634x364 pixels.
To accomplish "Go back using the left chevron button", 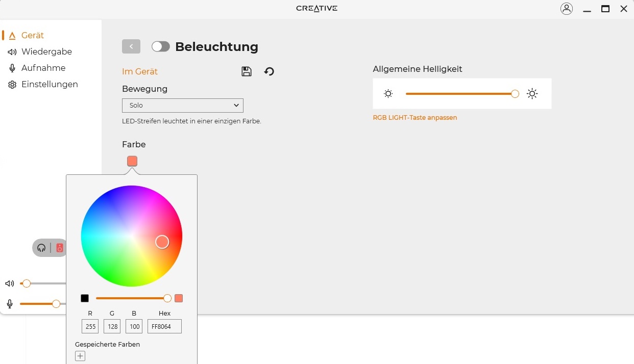I will coord(131,46).
